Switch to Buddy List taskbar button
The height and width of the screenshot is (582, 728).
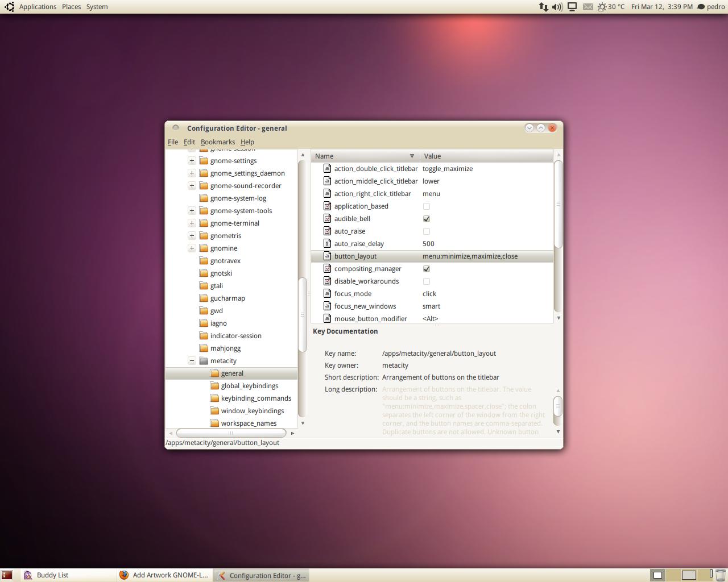point(67,575)
